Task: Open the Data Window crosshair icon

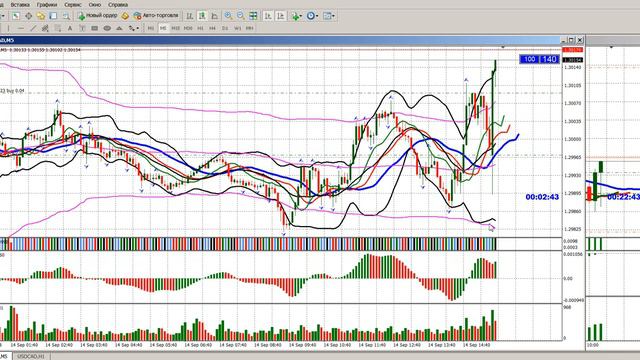Action: [x=28, y=16]
